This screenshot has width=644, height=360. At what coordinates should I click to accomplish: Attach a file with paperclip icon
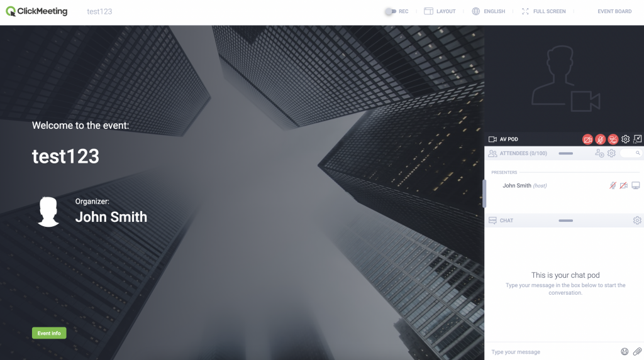637,351
